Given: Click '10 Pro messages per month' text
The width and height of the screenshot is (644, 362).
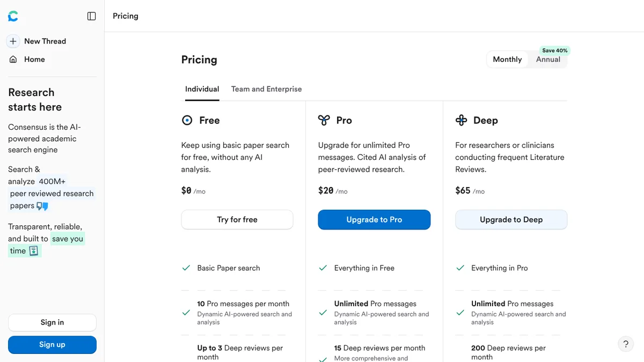Looking at the screenshot, I should [x=243, y=304].
